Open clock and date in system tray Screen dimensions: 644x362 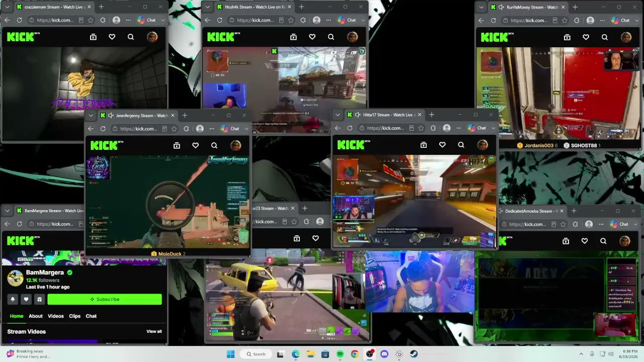[x=630, y=354]
